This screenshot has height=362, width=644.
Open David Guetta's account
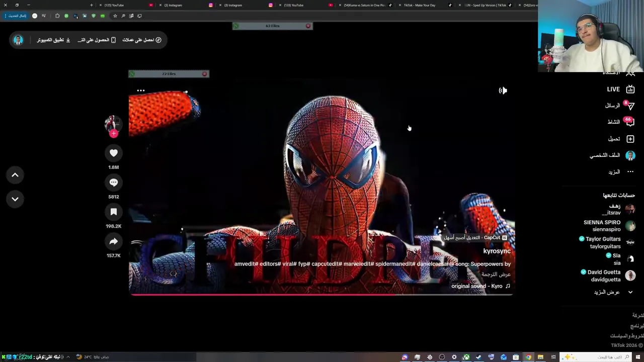[608, 276]
